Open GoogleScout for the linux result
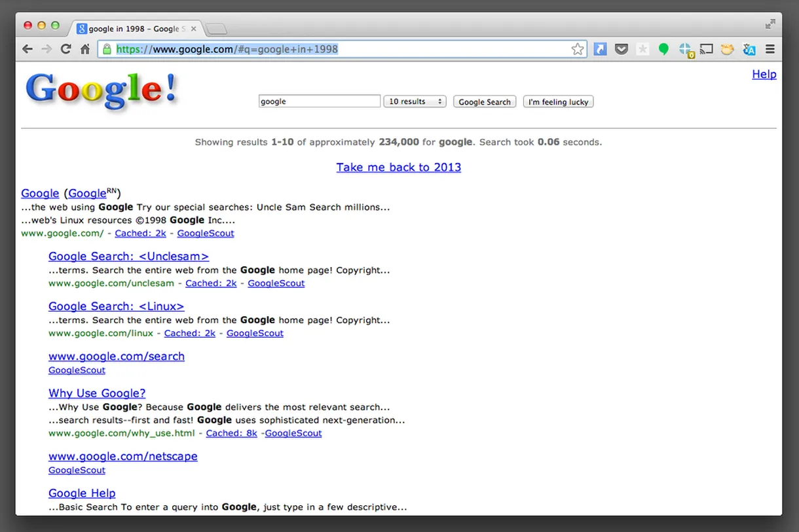 pyautogui.click(x=255, y=333)
